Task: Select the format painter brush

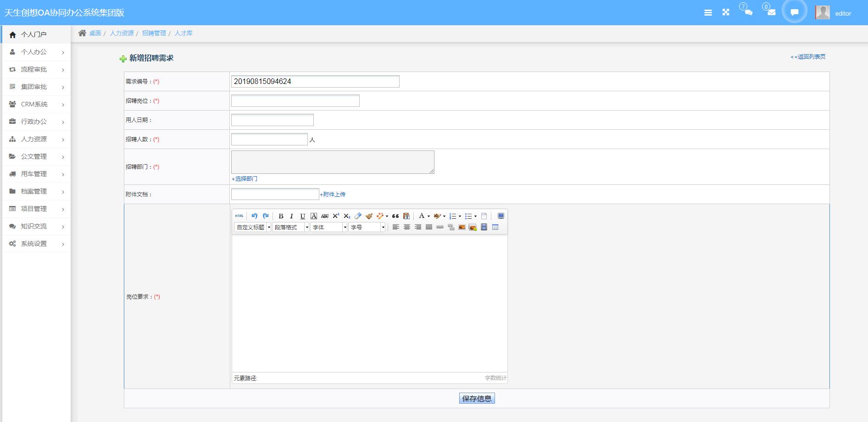Action: tap(369, 216)
